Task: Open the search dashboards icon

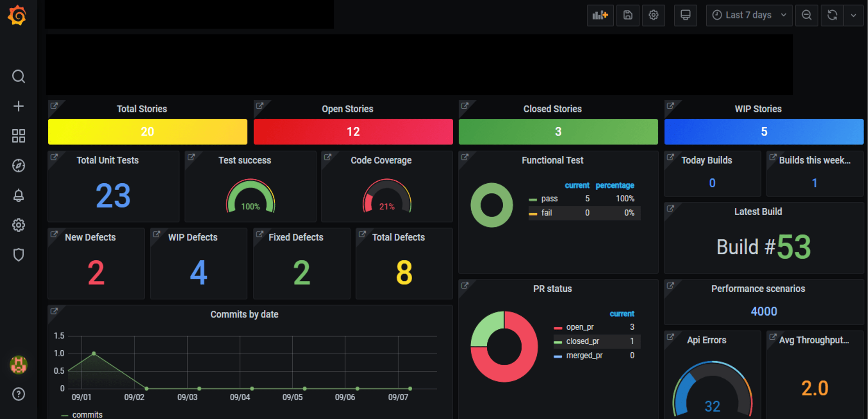Action: tap(18, 77)
